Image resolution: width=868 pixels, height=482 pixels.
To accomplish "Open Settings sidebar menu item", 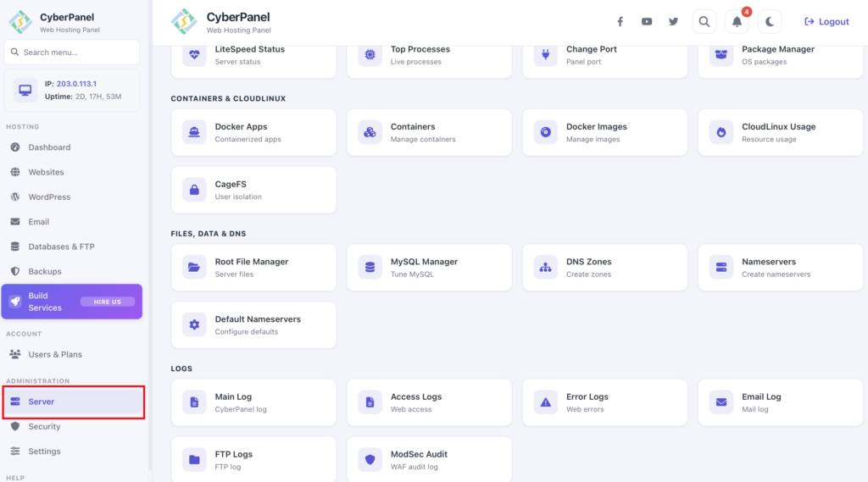I will tap(72, 452).
